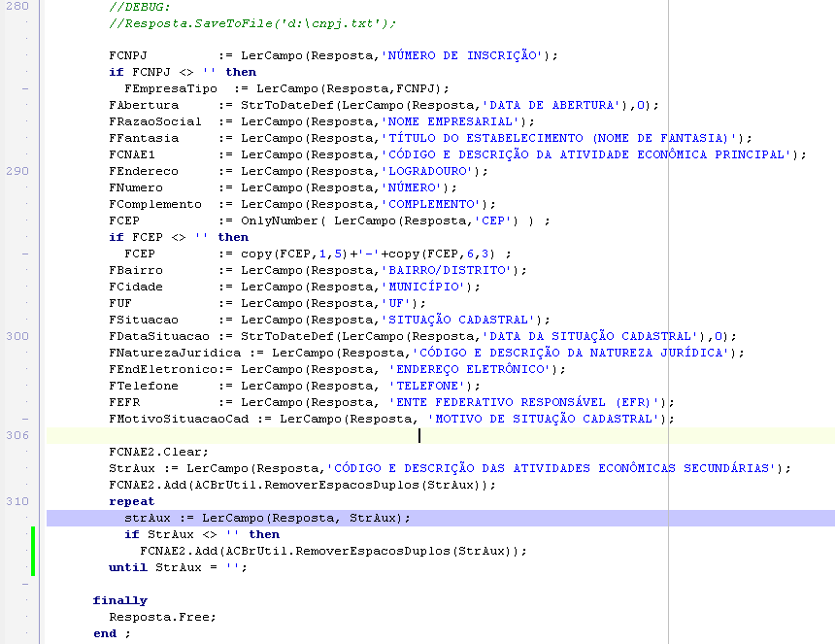The height and width of the screenshot is (644, 836).
Task: Click the FFantasia identifier
Action: (144, 138)
